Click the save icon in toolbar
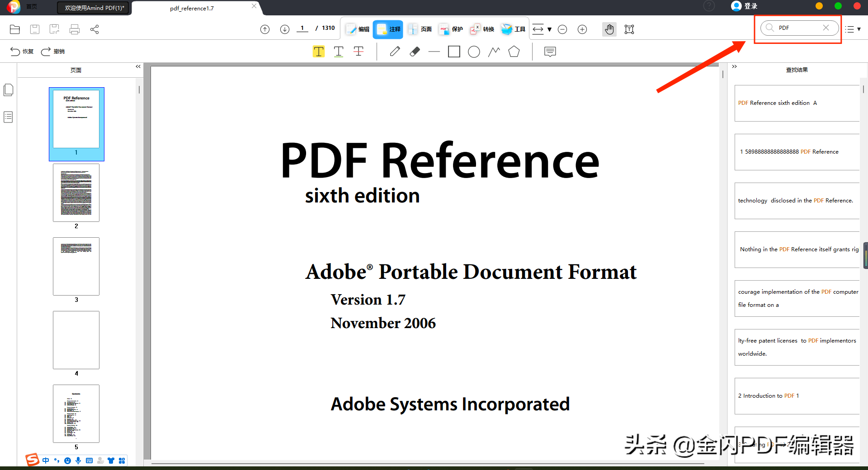Image resolution: width=868 pixels, height=470 pixels. [35, 29]
